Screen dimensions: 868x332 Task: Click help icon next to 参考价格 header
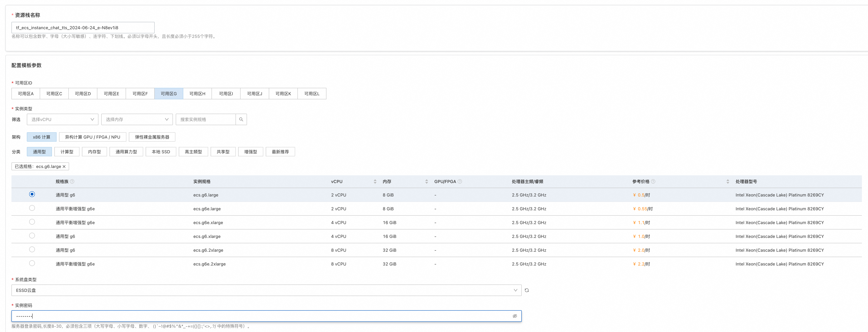[x=653, y=182]
